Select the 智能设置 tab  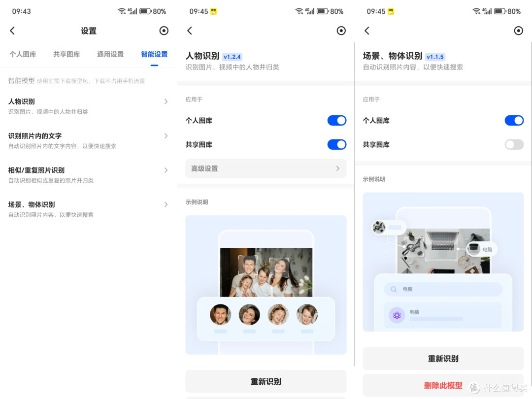click(x=154, y=54)
